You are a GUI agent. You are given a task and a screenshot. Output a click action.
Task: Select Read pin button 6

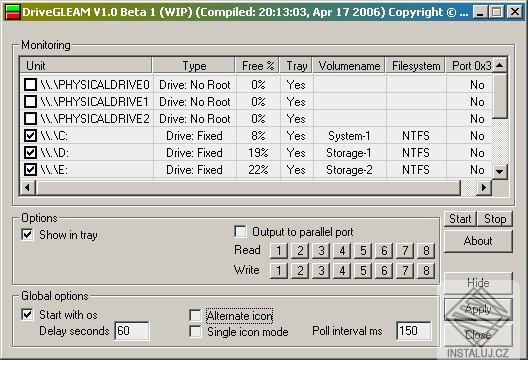pos(384,251)
